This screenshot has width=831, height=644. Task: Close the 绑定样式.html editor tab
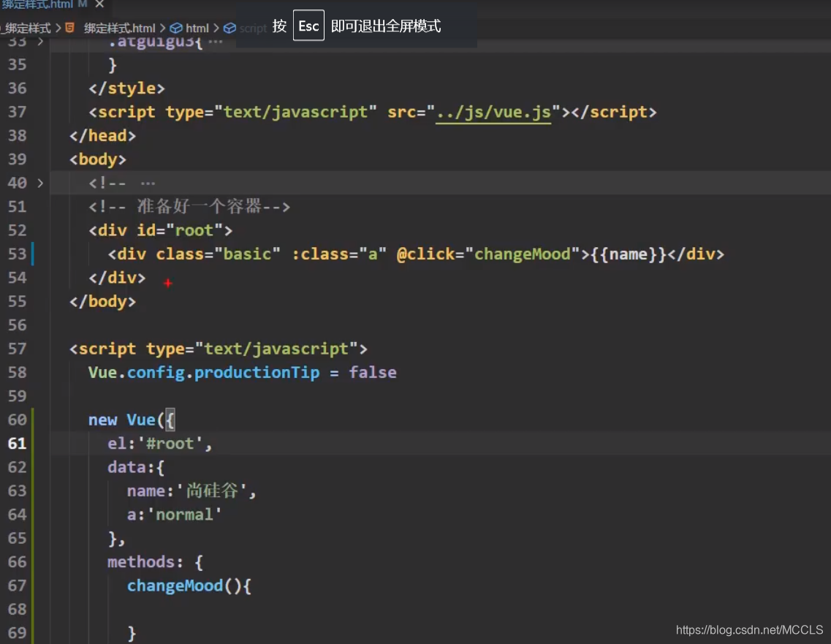point(99,4)
